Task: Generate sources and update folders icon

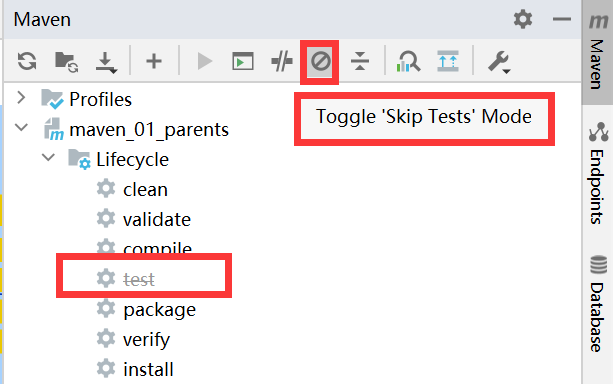Action: [66, 62]
